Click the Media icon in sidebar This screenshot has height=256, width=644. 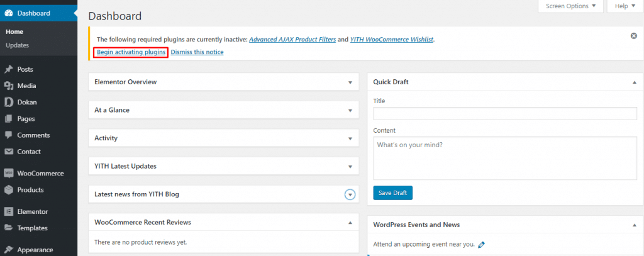[x=9, y=86]
